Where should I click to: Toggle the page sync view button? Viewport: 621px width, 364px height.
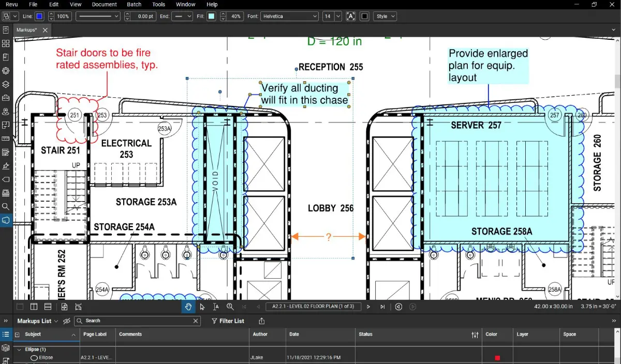tap(64, 307)
